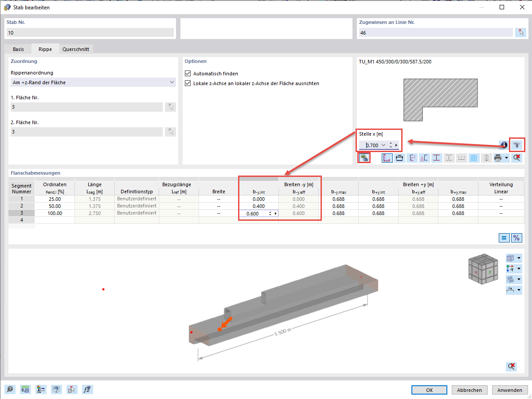
Task: Expand the printer icon dropdown arrow
Action: [506, 157]
